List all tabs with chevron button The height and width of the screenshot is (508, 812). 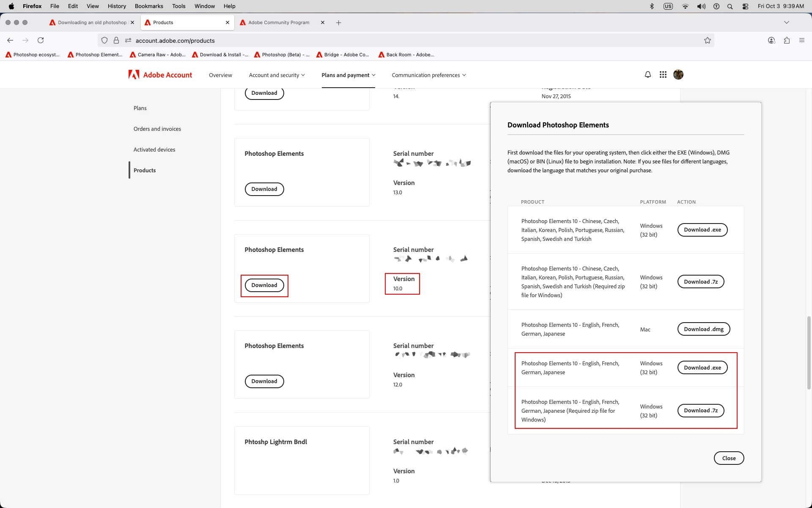[786, 22]
